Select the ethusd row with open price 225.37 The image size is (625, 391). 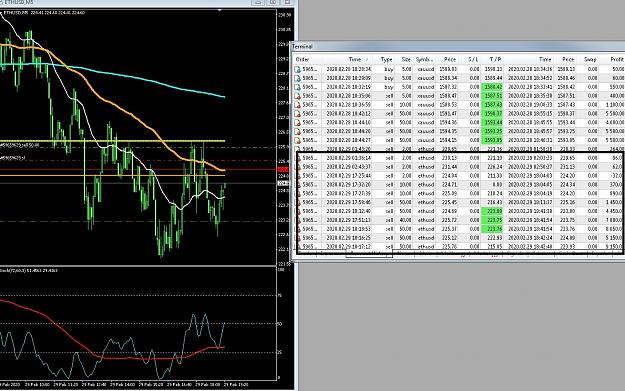[460, 229]
